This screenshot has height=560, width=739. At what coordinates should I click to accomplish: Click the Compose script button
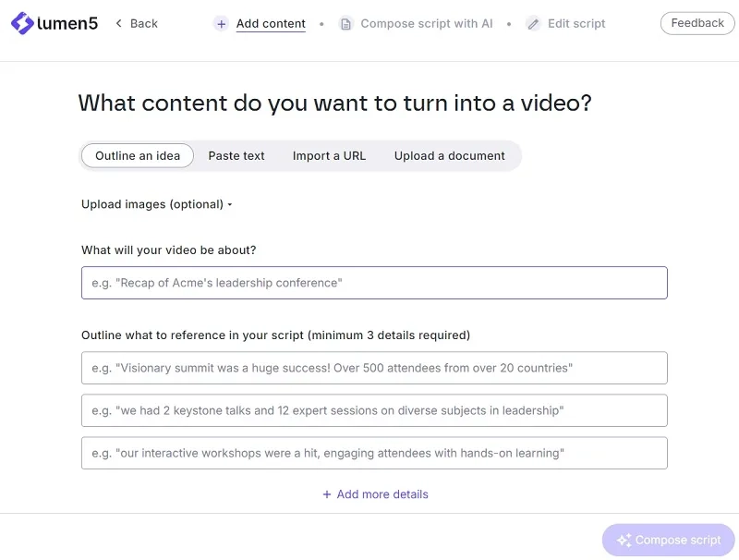tap(668, 541)
